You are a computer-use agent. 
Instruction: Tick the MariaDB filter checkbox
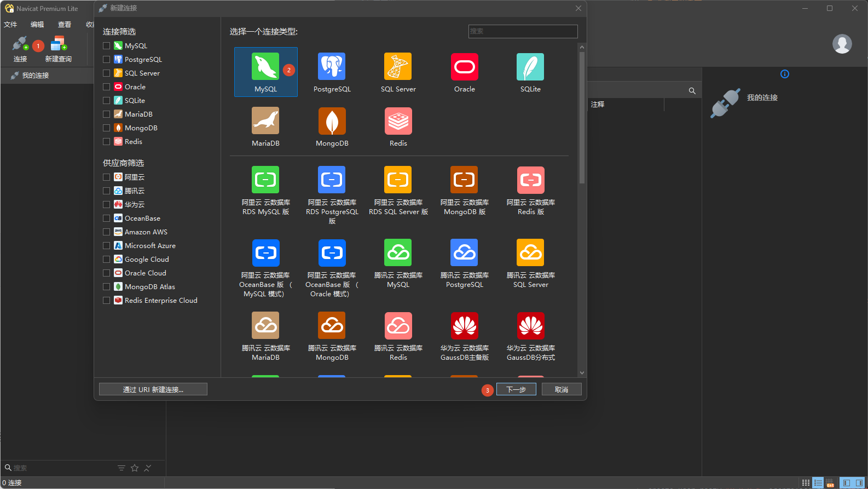pyautogui.click(x=107, y=114)
